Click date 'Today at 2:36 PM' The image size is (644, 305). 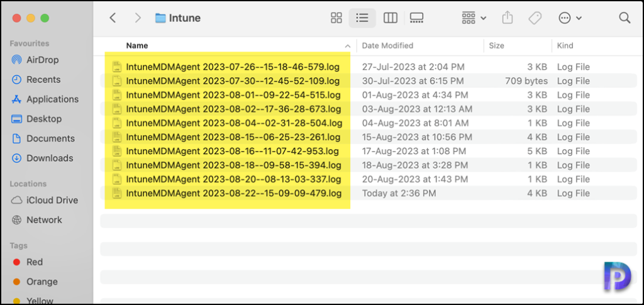click(x=399, y=193)
